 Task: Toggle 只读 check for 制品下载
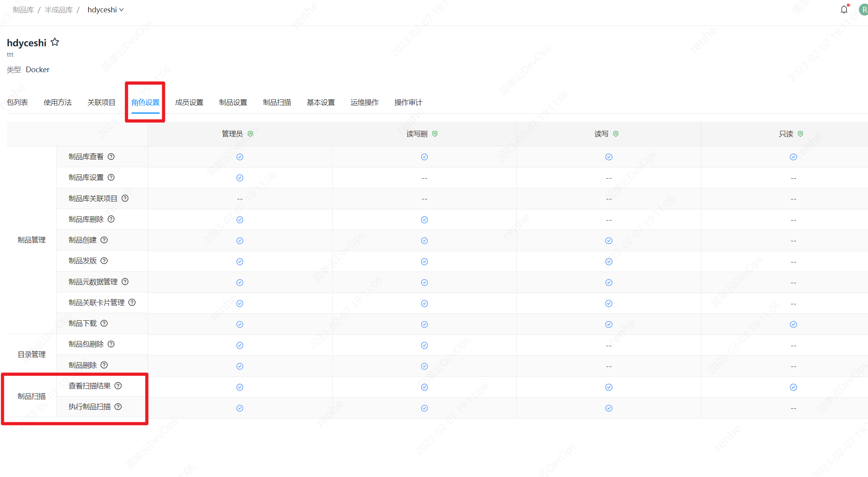point(793,324)
